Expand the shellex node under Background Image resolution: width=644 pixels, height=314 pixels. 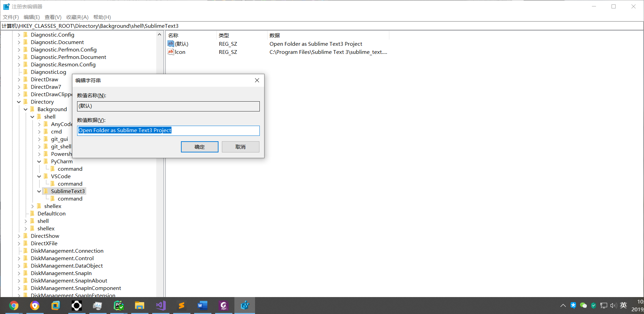point(32,206)
